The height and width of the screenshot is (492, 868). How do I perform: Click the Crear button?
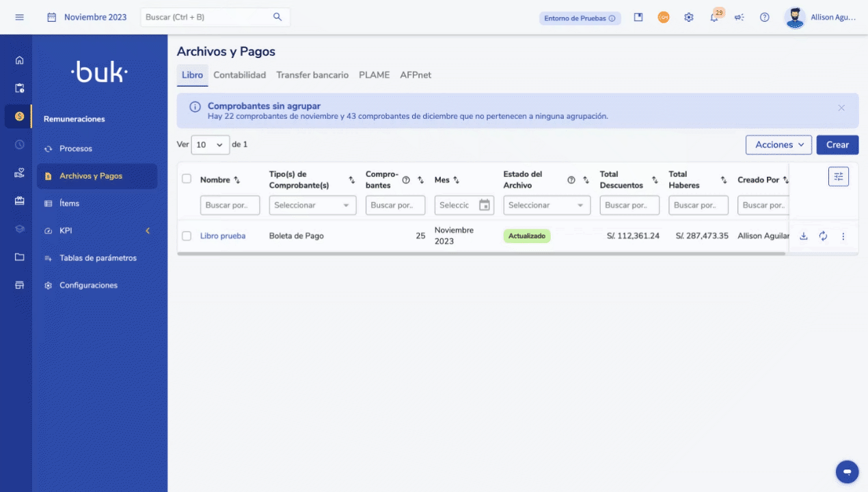coord(837,145)
